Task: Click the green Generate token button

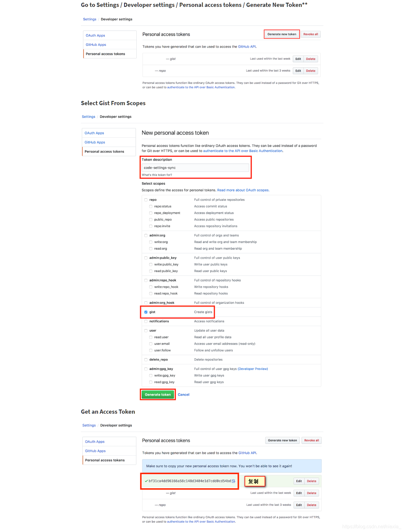Action: (x=158, y=395)
